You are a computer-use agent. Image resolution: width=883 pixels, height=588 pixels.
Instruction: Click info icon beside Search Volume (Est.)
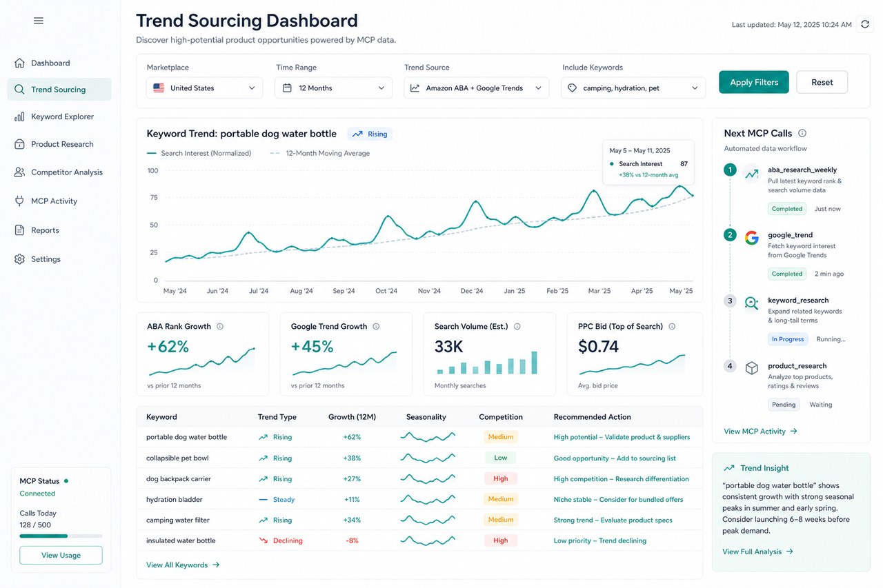pyautogui.click(x=517, y=327)
